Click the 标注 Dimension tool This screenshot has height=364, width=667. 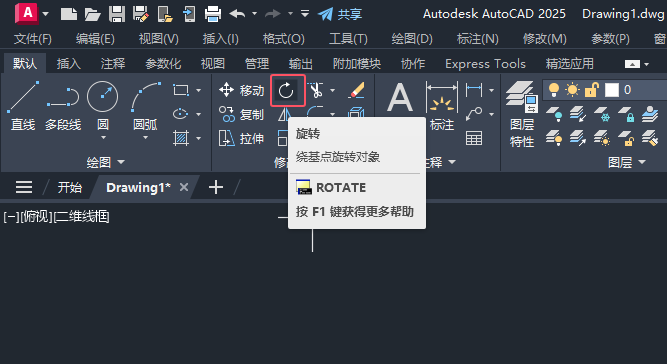[442, 106]
